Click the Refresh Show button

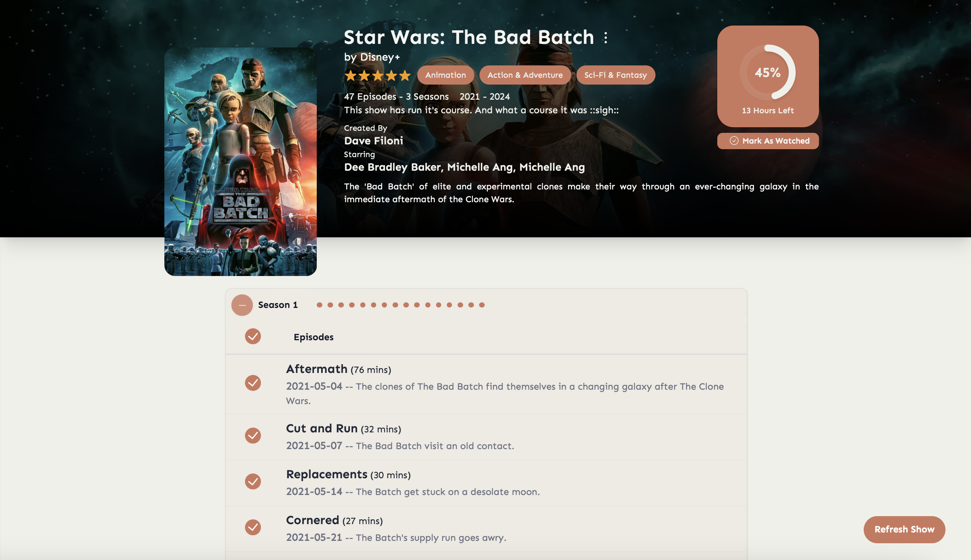[904, 530]
